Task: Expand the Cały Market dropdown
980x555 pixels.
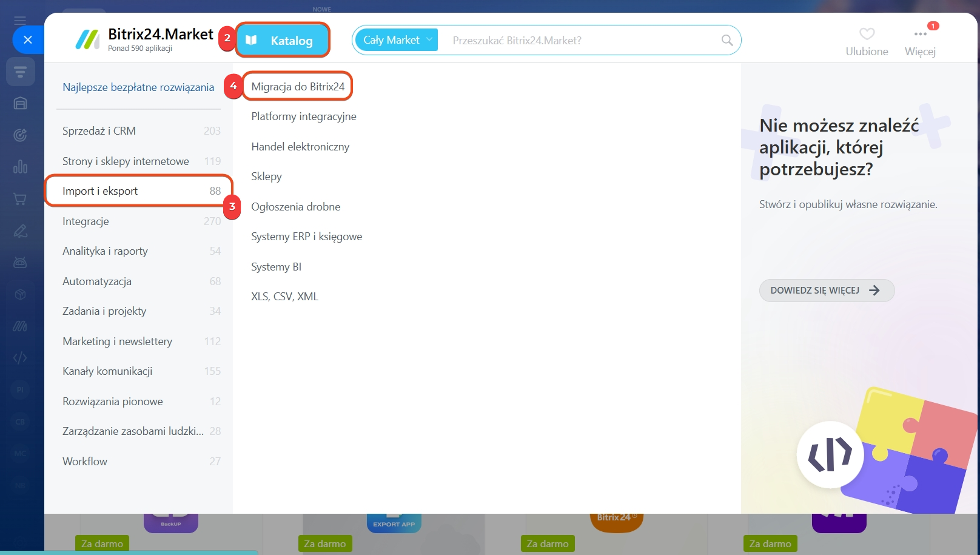Action: tap(397, 40)
